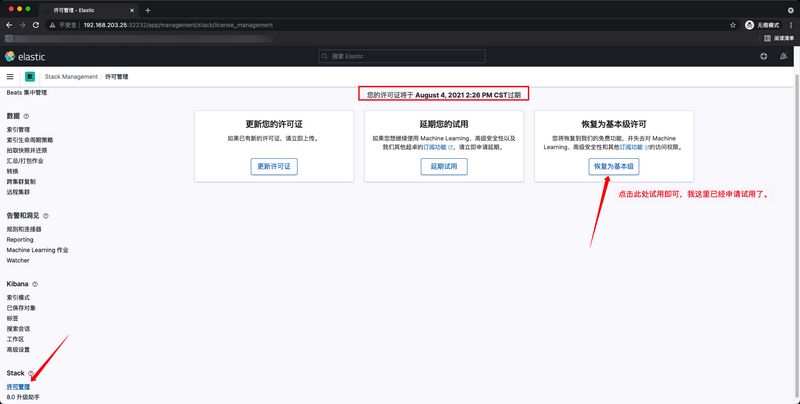Click the incognito profile icon 无痕模式

click(x=762, y=25)
